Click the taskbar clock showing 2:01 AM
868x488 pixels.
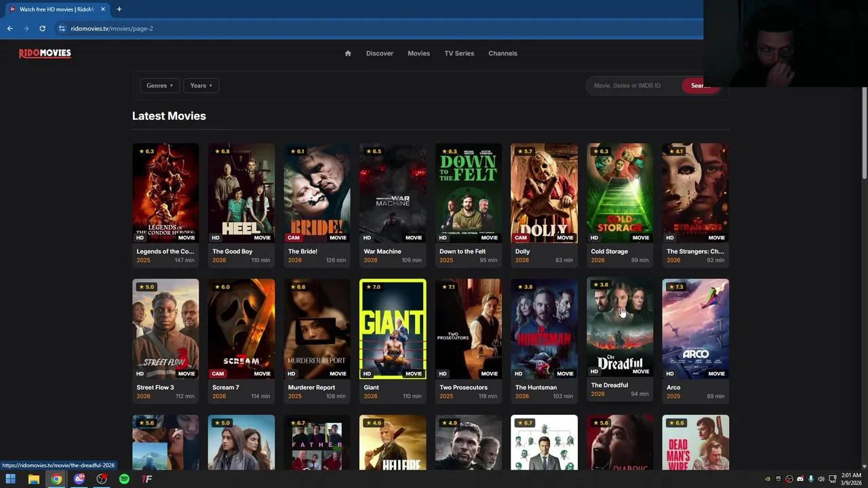(851, 479)
